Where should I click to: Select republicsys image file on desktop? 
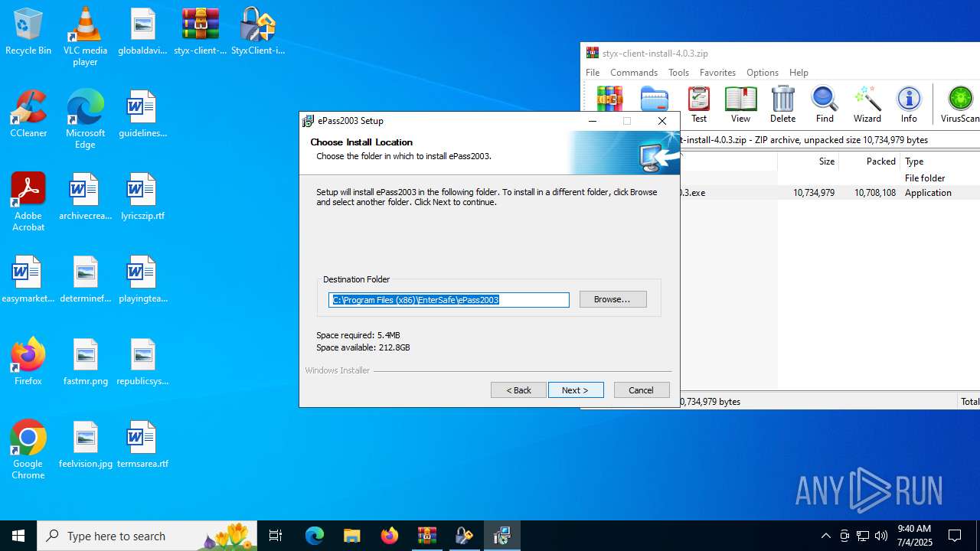[142, 362]
